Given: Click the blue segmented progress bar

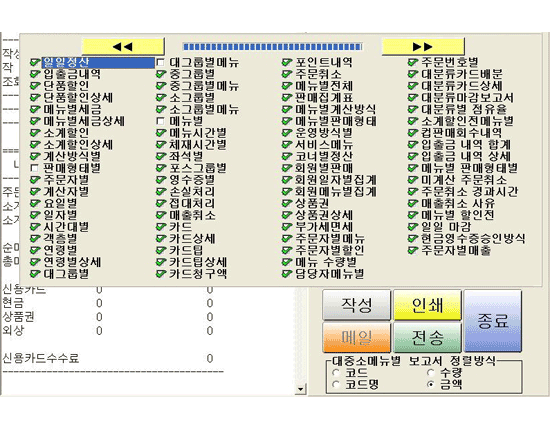Looking at the screenshot, I should click(272, 47).
